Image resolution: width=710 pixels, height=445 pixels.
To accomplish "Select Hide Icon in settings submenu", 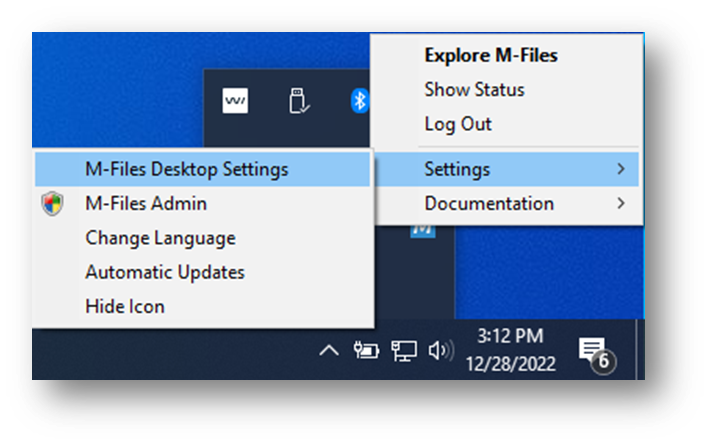I will click(x=202, y=307).
